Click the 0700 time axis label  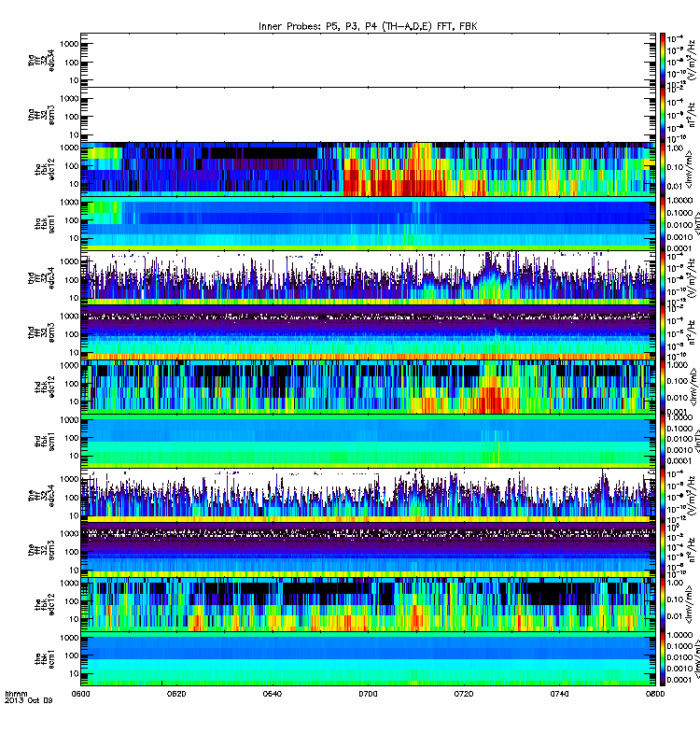pyautogui.click(x=368, y=694)
